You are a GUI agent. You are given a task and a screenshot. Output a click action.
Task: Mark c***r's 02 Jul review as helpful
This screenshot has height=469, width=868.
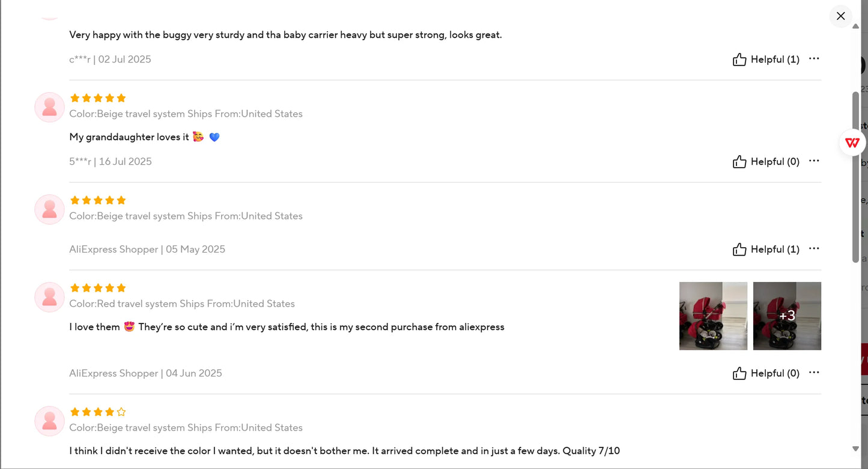[739, 60]
